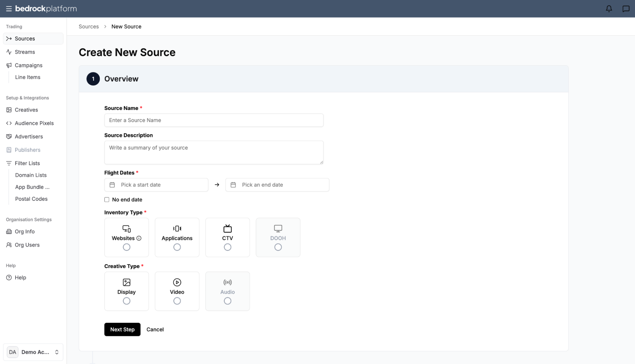The width and height of the screenshot is (635, 364).
Task: Open the notifications bell
Action: click(x=609, y=9)
